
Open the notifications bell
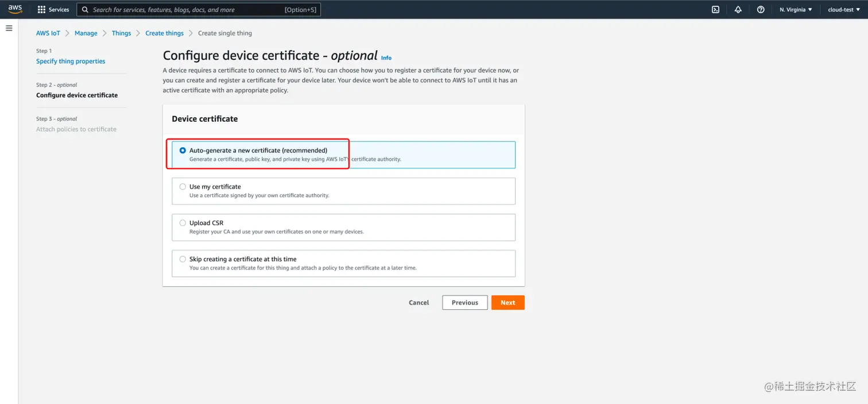(x=738, y=10)
